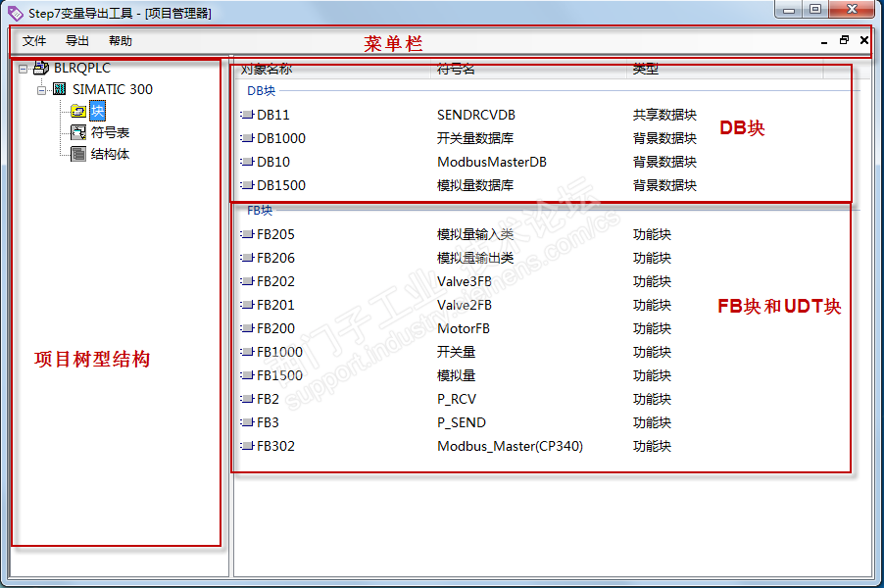Select the SIMATIC 300 label
The height and width of the screenshot is (588, 884).
(112, 89)
